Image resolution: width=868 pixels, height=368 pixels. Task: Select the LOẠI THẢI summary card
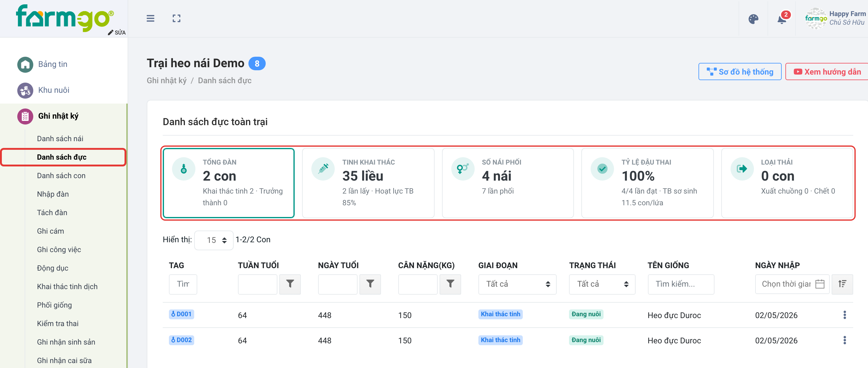click(x=787, y=183)
